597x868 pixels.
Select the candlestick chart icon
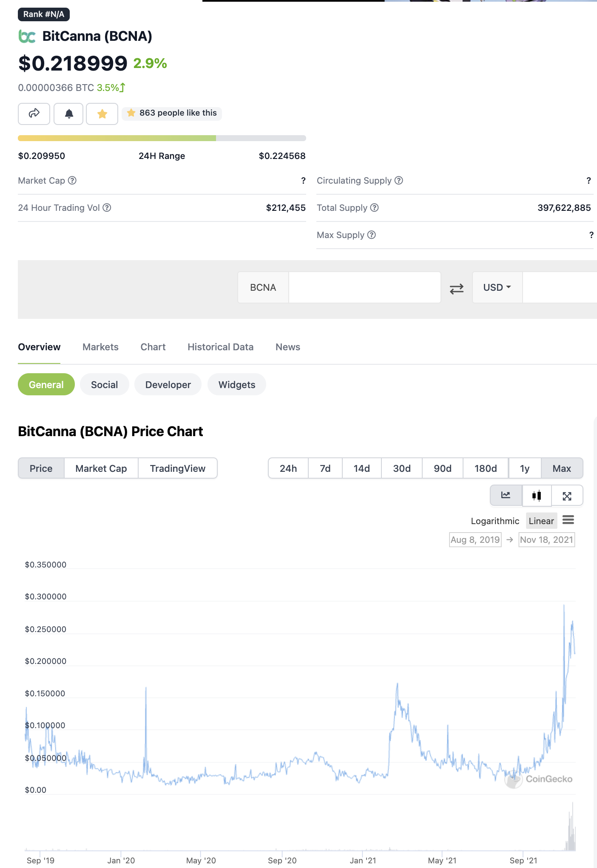[x=537, y=495]
